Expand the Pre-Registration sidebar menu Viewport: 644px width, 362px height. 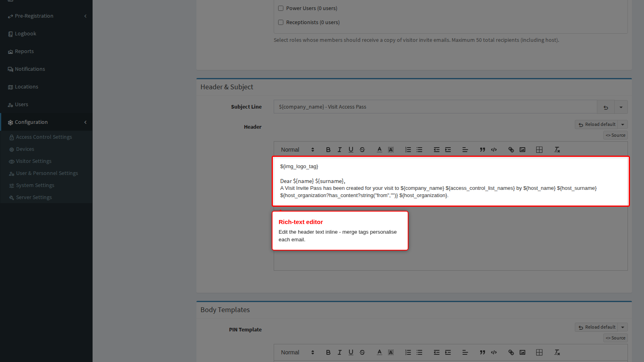click(x=46, y=16)
